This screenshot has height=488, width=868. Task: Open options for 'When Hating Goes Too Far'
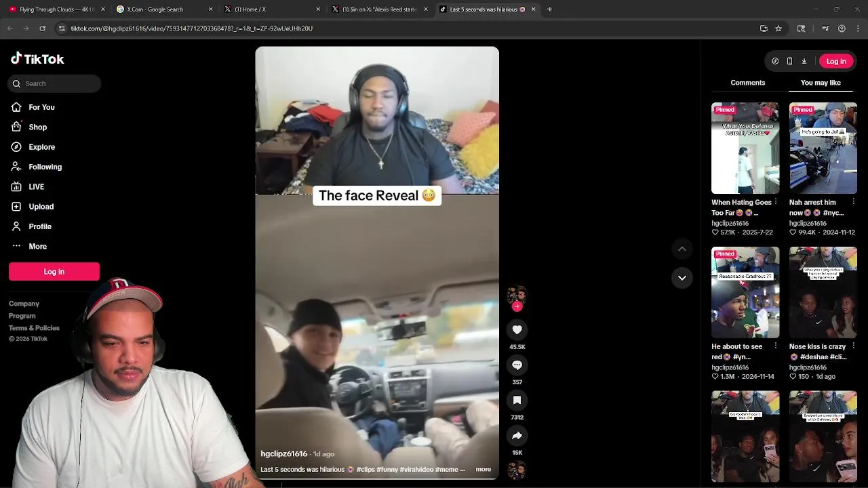coord(776,202)
